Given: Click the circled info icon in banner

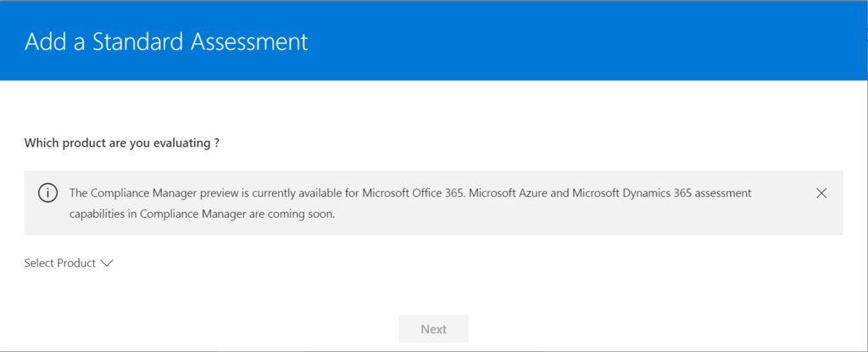Looking at the screenshot, I should 47,193.
